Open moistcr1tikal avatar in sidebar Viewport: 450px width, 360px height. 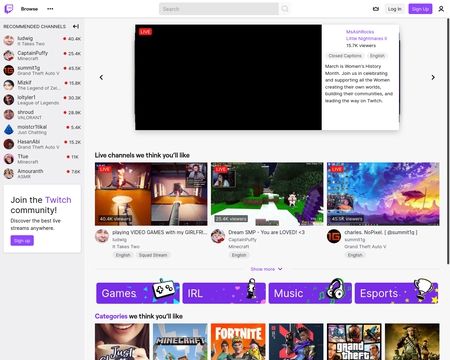(9, 129)
